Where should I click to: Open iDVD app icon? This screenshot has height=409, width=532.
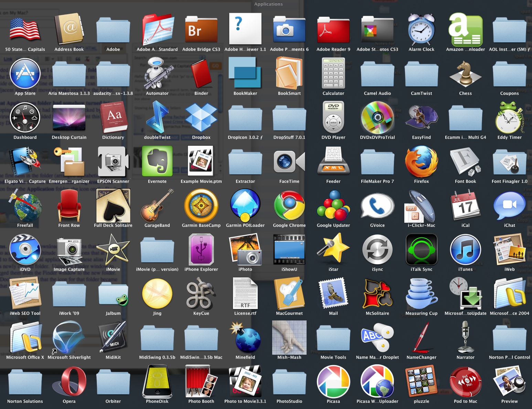(25, 249)
